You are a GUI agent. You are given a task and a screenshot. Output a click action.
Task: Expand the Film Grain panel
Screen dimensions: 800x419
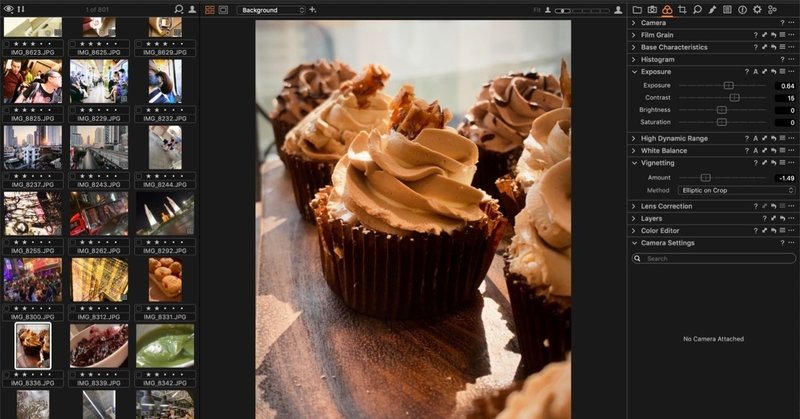point(634,35)
